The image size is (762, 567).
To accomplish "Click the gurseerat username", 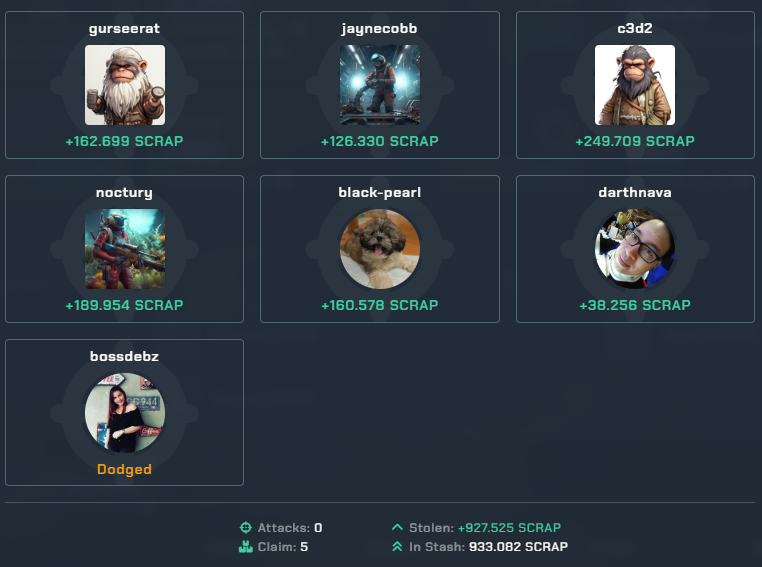I will pyautogui.click(x=124, y=29).
